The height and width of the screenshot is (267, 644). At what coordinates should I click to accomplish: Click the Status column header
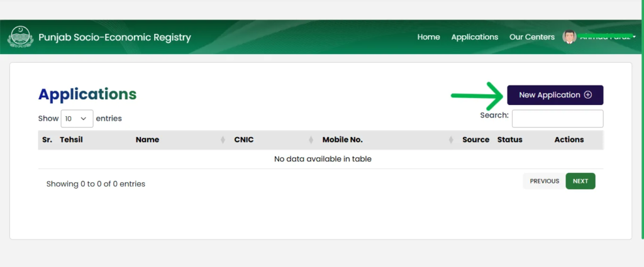pyautogui.click(x=509, y=139)
